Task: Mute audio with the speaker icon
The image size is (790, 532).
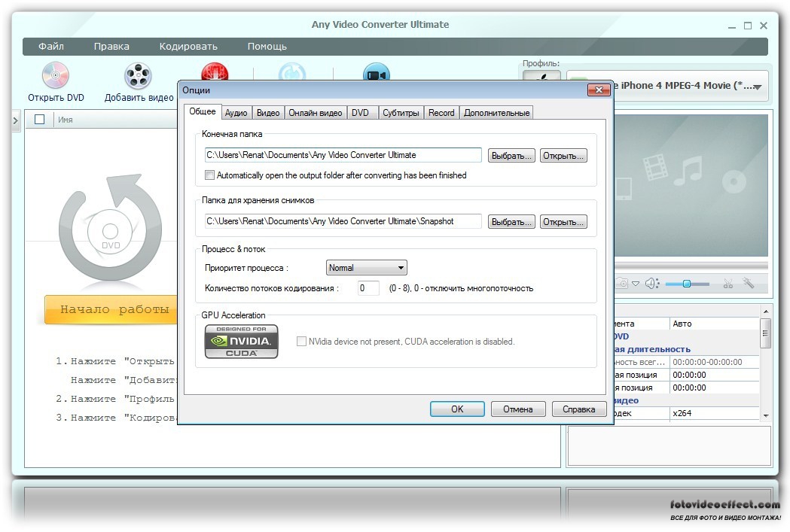Action: click(x=652, y=284)
